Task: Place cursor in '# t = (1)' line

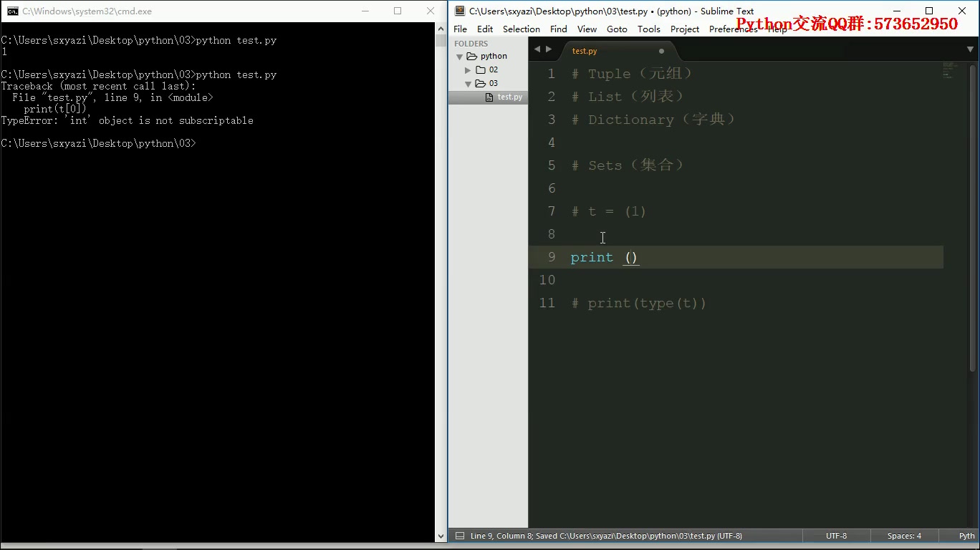Action: [609, 211]
